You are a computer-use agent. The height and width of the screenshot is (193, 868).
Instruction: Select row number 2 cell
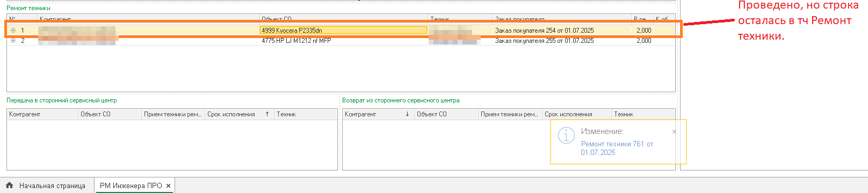(23, 41)
